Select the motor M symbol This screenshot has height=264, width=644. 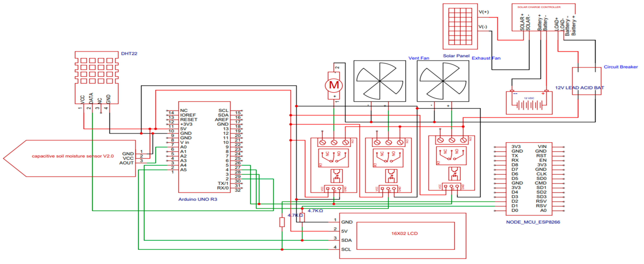point(334,85)
